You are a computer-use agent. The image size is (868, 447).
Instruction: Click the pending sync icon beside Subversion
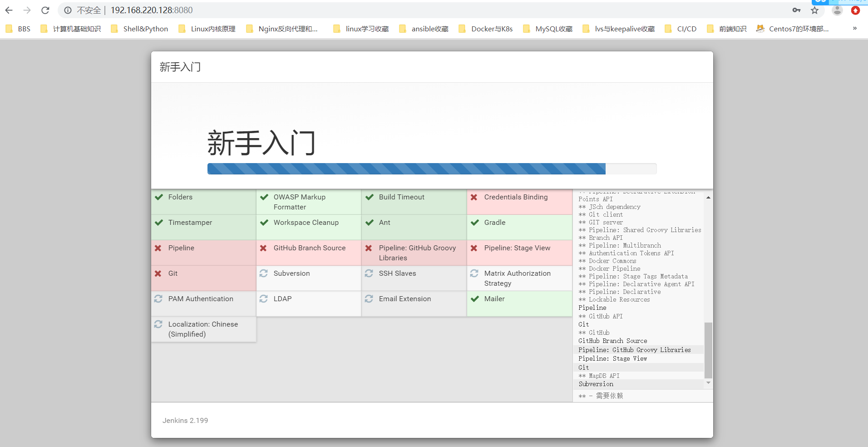264,273
